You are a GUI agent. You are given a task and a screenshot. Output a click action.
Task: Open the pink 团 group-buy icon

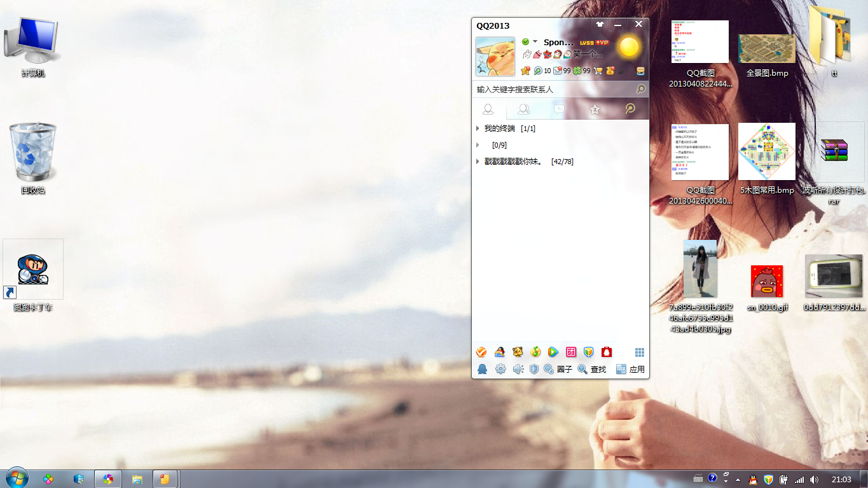tap(571, 352)
